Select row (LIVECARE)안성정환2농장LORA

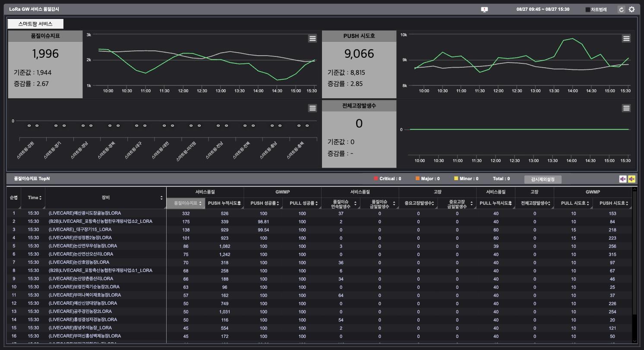(319, 238)
